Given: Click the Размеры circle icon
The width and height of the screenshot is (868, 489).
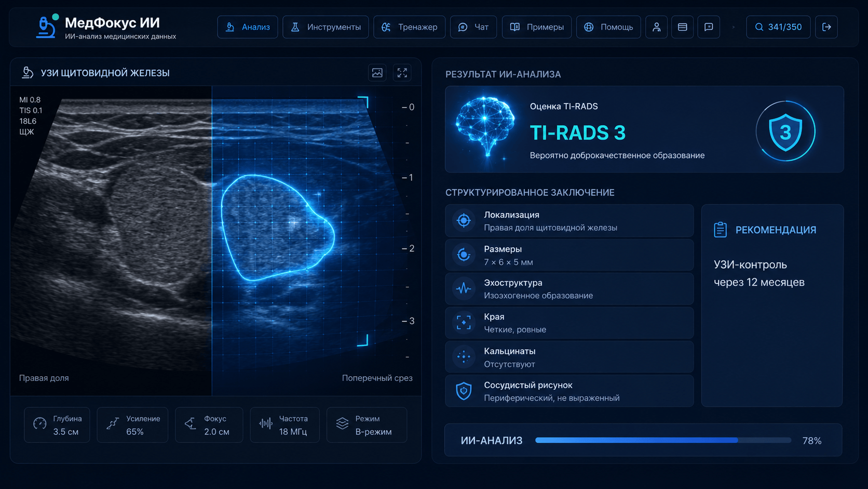Looking at the screenshot, I should [464, 255].
